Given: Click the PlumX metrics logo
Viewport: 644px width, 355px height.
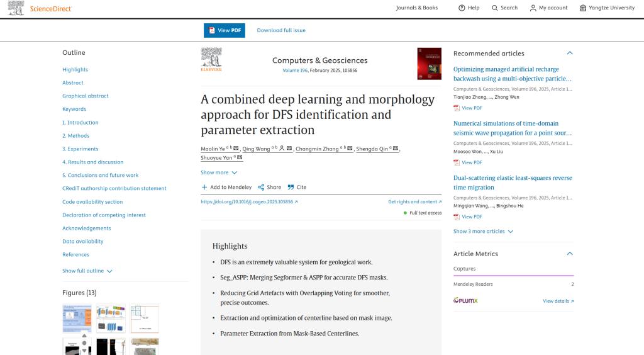Looking at the screenshot, I should (x=465, y=301).
